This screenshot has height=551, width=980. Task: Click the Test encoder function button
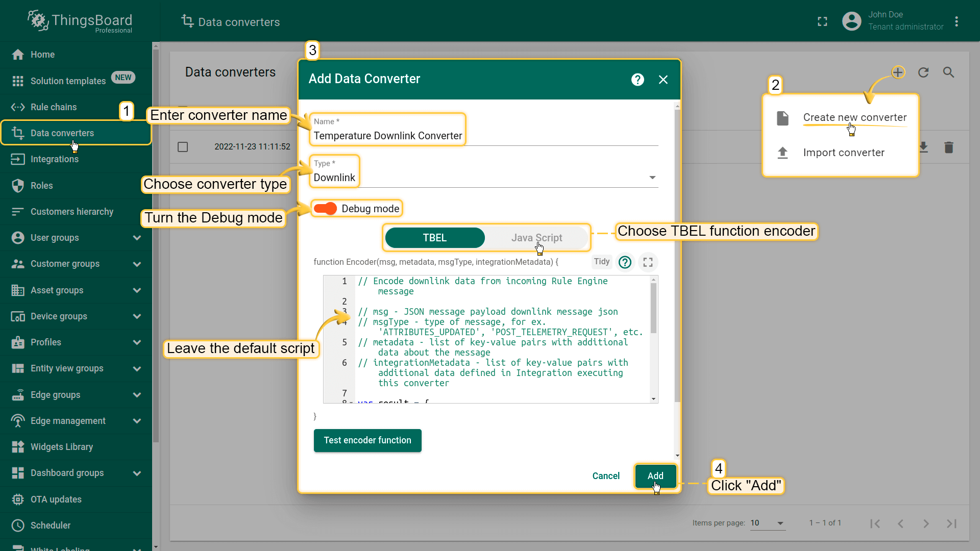pos(367,440)
